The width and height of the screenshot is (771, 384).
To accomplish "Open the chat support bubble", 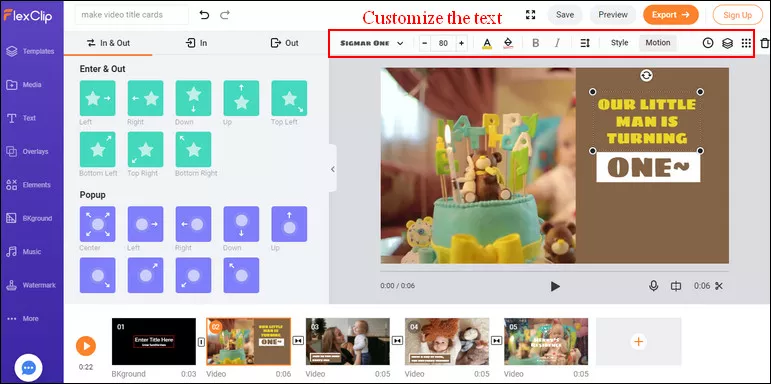I will coord(29,367).
